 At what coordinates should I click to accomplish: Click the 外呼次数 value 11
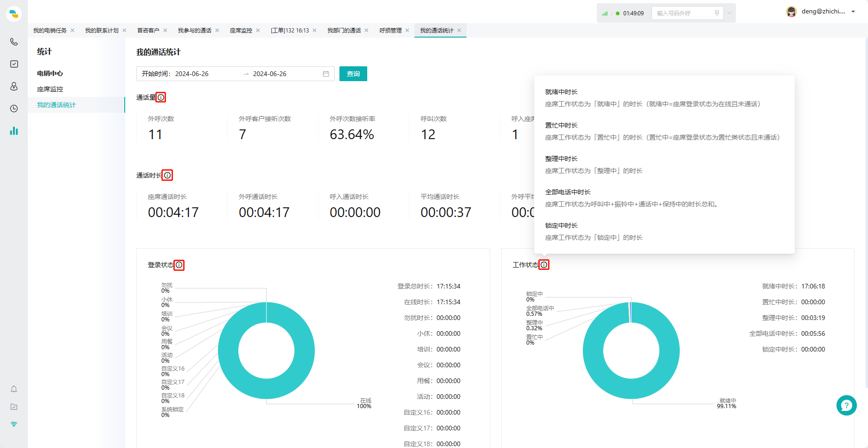point(155,134)
